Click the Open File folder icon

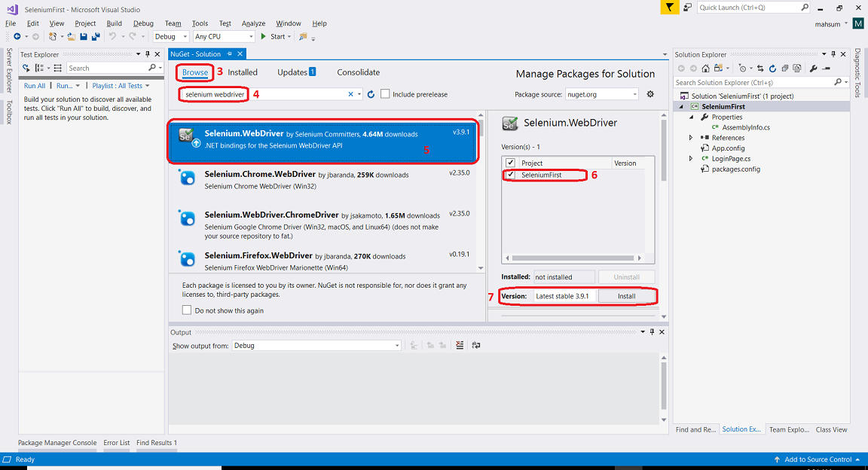click(x=71, y=37)
